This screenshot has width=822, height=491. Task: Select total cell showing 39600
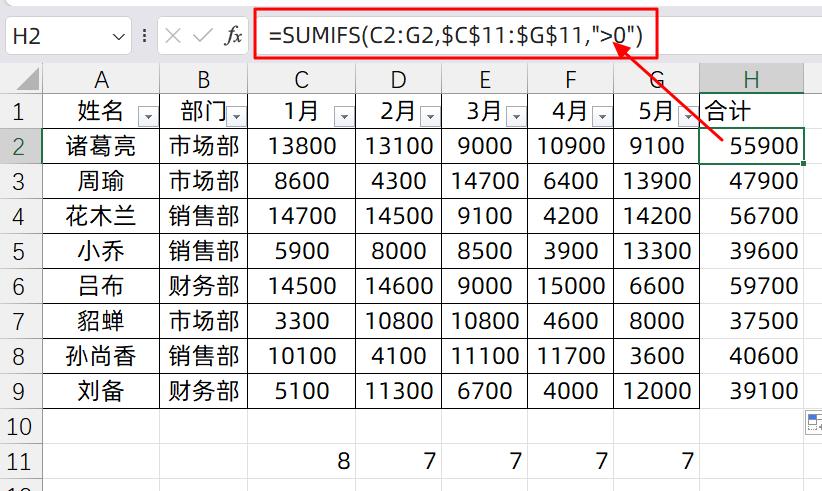click(751, 251)
